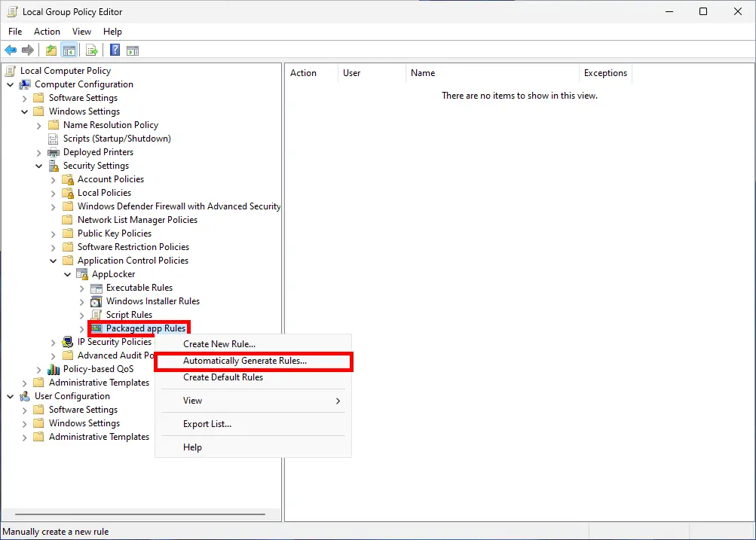This screenshot has width=756, height=540.
Task: Click the Local Group Policy Editor title bar icon
Action: coord(11,11)
